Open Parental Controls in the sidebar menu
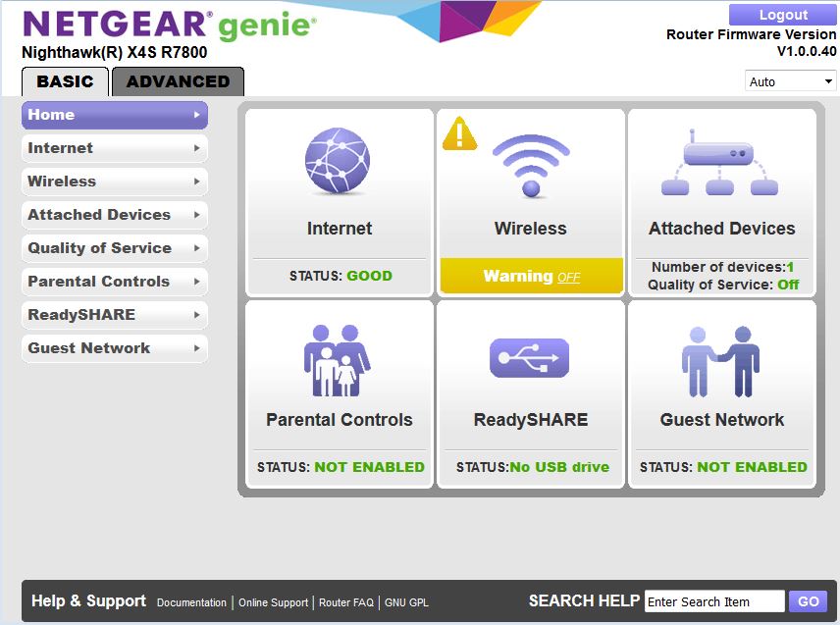840x625 pixels. point(115,282)
